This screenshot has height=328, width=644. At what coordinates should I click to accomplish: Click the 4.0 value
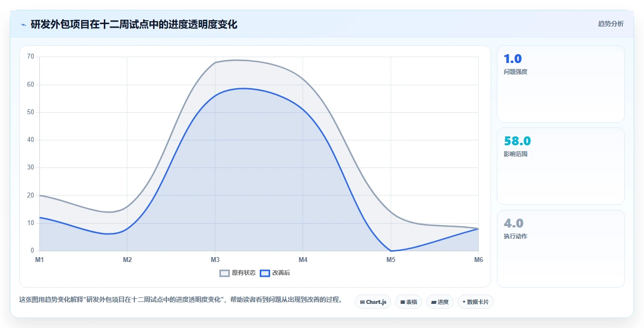click(x=514, y=223)
